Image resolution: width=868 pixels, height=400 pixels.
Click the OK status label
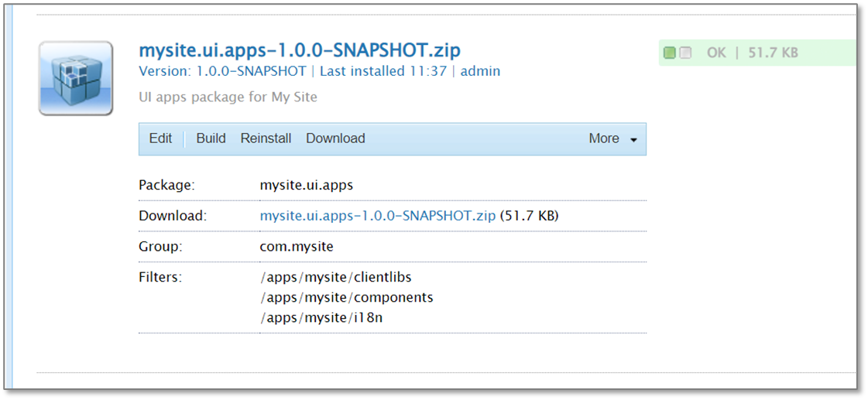[x=716, y=53]
